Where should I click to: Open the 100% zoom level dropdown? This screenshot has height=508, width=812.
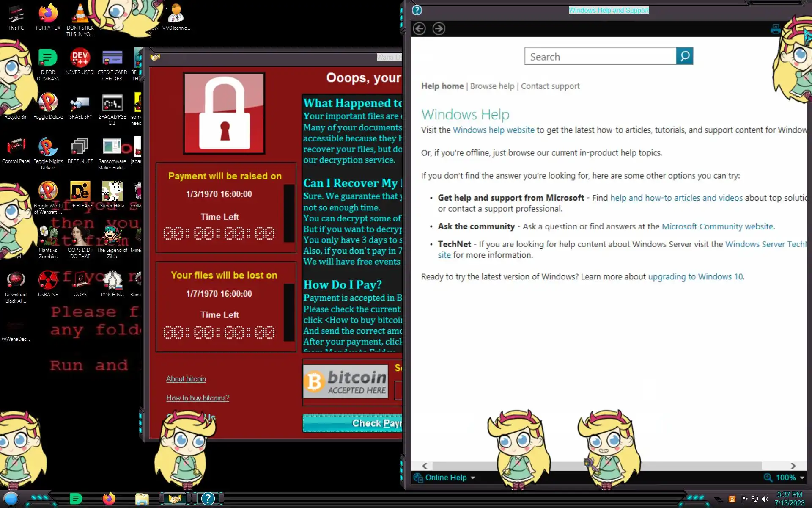click(802, 478)
